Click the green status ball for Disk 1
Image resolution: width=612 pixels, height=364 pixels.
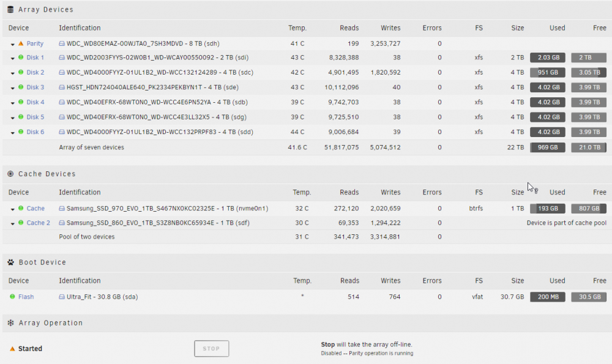tap(21, 58)
